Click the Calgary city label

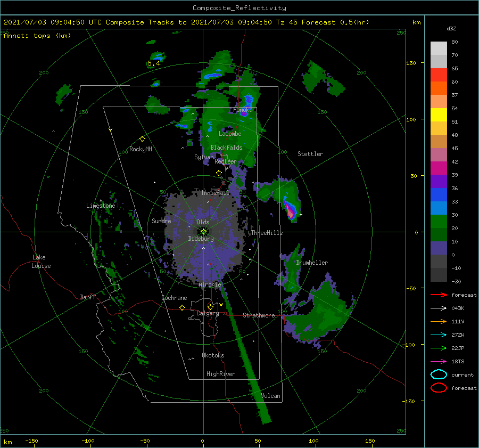(208, 313)
